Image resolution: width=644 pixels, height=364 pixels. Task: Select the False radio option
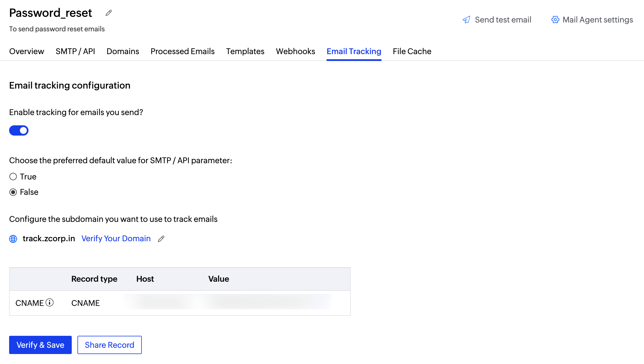click(13, 192)
